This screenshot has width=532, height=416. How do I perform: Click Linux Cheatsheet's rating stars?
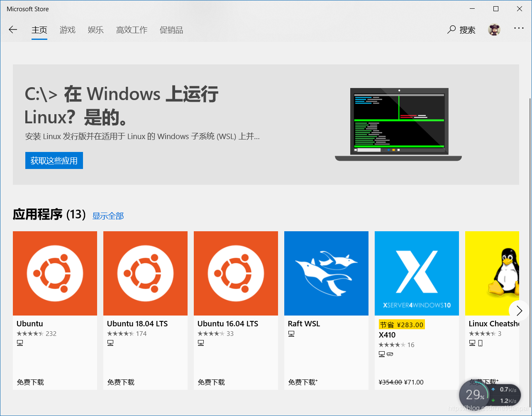coord(482,334)
